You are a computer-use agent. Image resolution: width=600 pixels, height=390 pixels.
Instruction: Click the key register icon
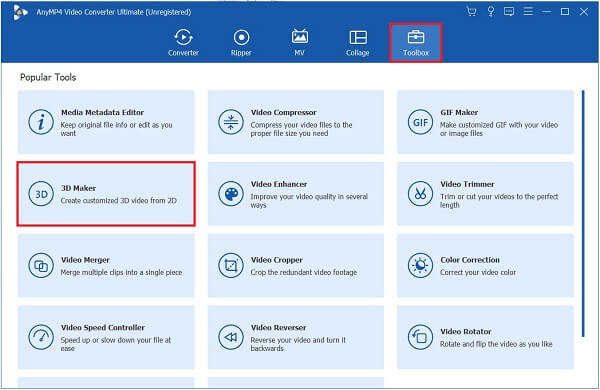coord(491,11)
